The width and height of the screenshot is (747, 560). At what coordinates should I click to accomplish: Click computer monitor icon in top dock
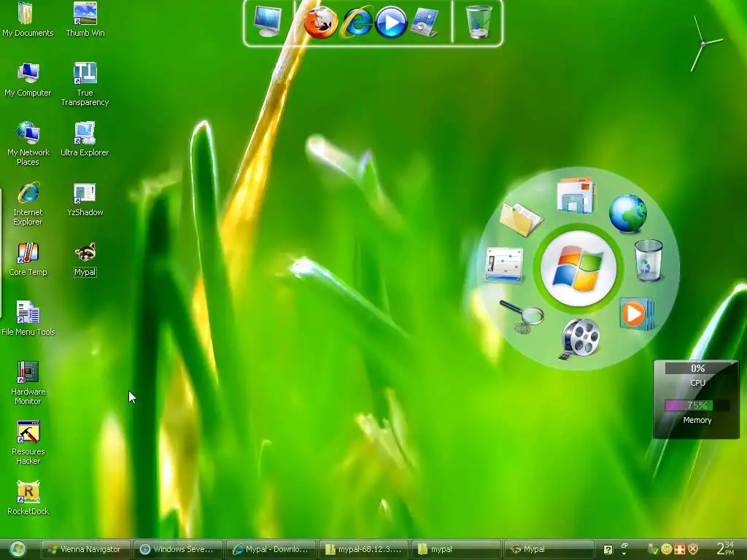(x=267, y=21)
